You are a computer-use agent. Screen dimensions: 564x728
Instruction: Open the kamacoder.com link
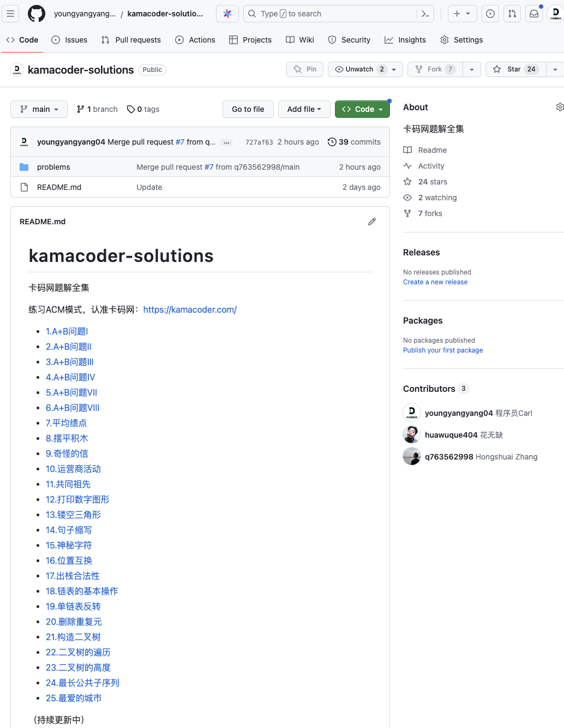[190, 309]
